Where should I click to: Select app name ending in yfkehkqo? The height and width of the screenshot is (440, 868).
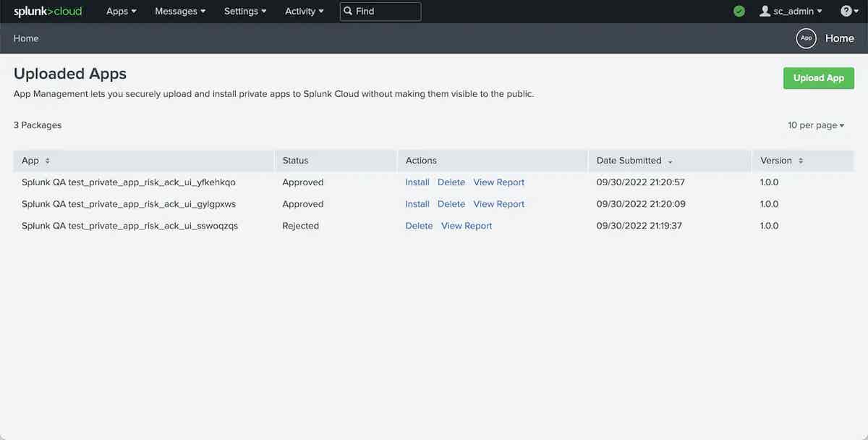point(129,182)
